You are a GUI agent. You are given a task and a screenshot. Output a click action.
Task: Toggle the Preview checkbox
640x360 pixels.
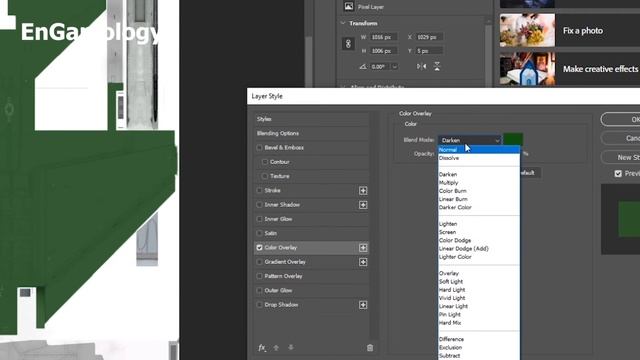618,173
